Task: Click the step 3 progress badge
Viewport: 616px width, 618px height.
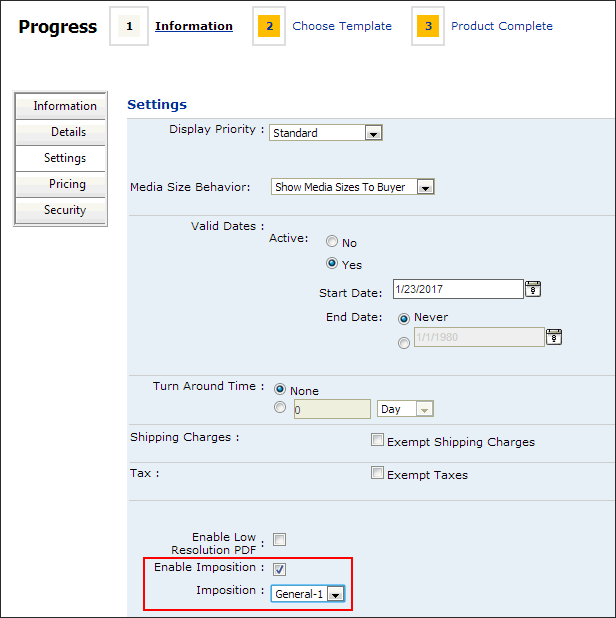Action: [428, 27]
